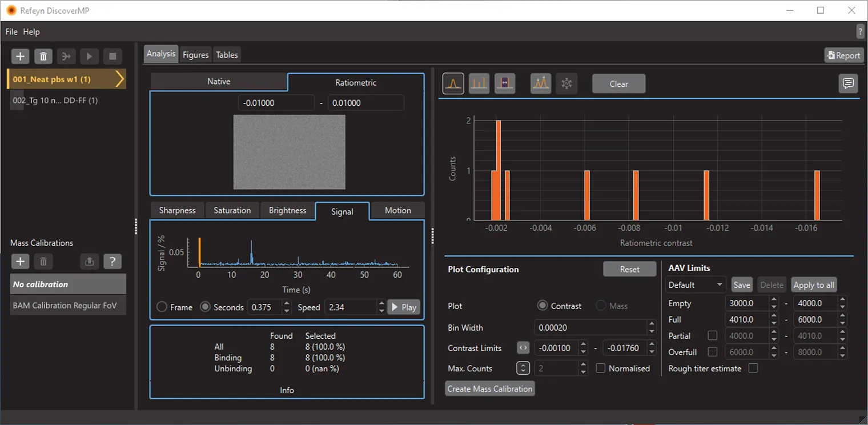Open mass calibration help question mark

[112, 262]
